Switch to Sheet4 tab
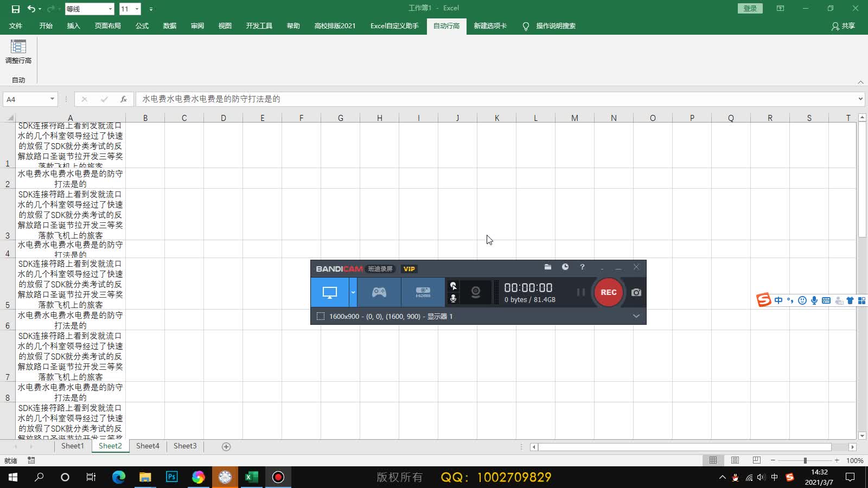 pos(148,446)
